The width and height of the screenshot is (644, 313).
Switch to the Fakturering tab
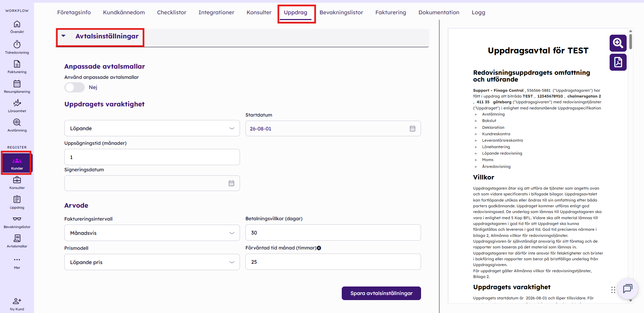[391, 13]
